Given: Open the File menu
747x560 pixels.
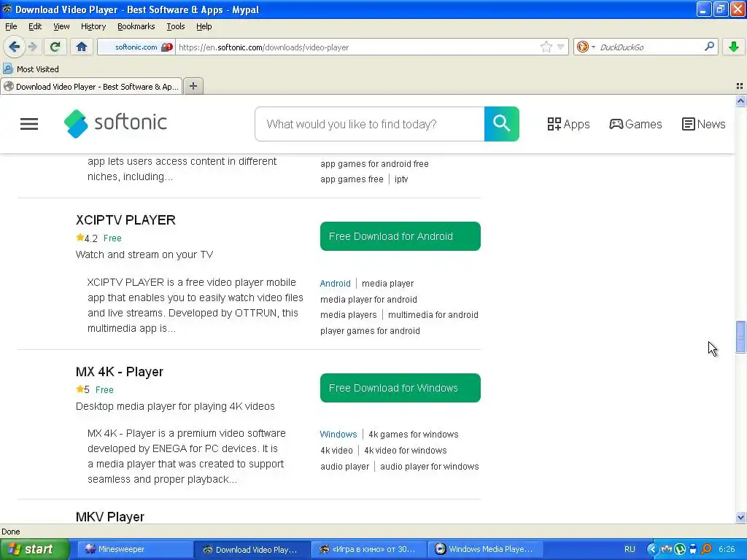Looking at the screenshot, I should (11, 26).
